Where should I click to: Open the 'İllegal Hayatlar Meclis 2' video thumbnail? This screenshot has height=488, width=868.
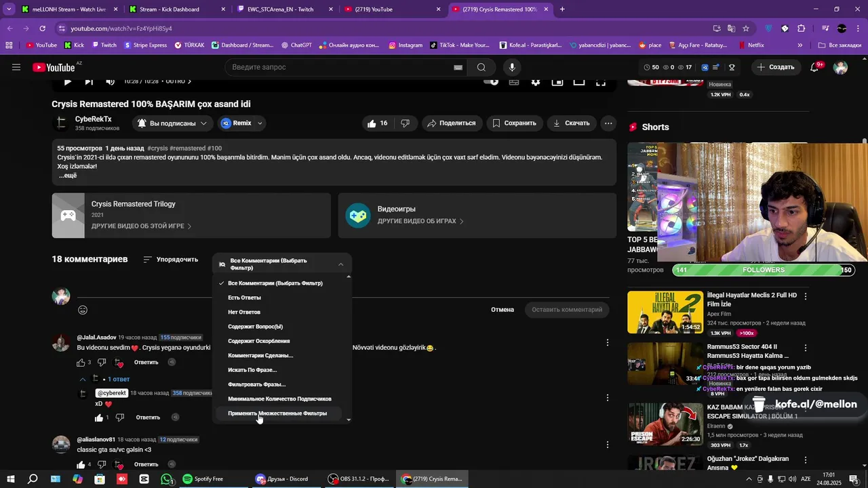[665, 312]
